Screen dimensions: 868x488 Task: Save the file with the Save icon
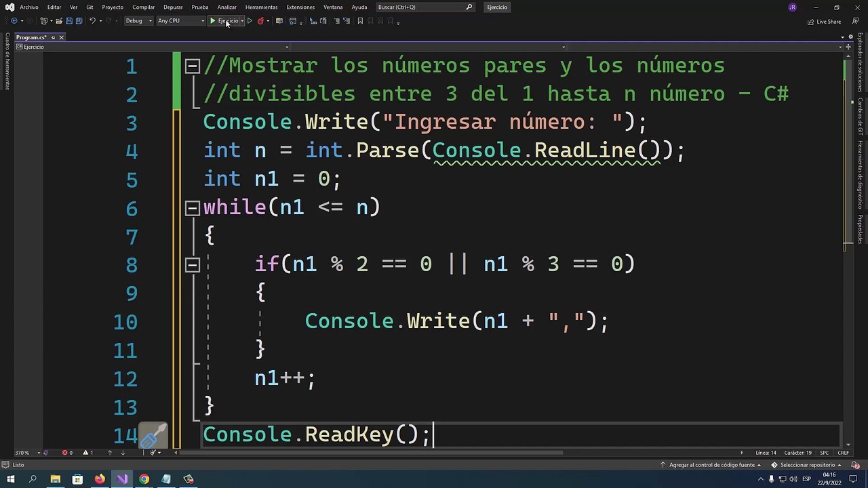tap(68, 21)
